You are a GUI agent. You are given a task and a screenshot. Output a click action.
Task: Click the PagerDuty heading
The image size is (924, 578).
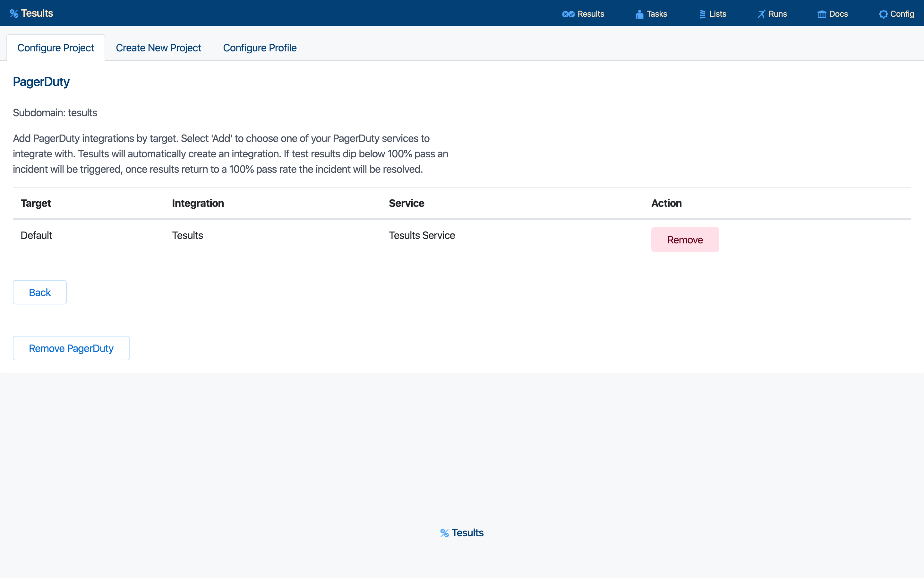coord(41,82)
